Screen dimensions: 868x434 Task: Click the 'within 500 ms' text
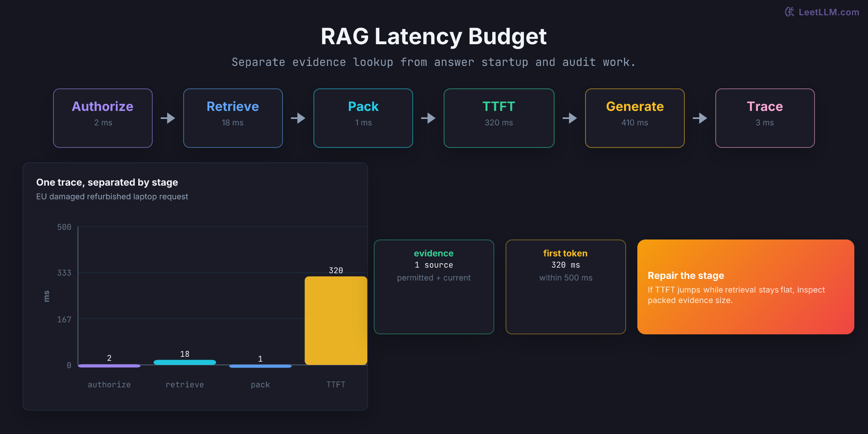566,278
